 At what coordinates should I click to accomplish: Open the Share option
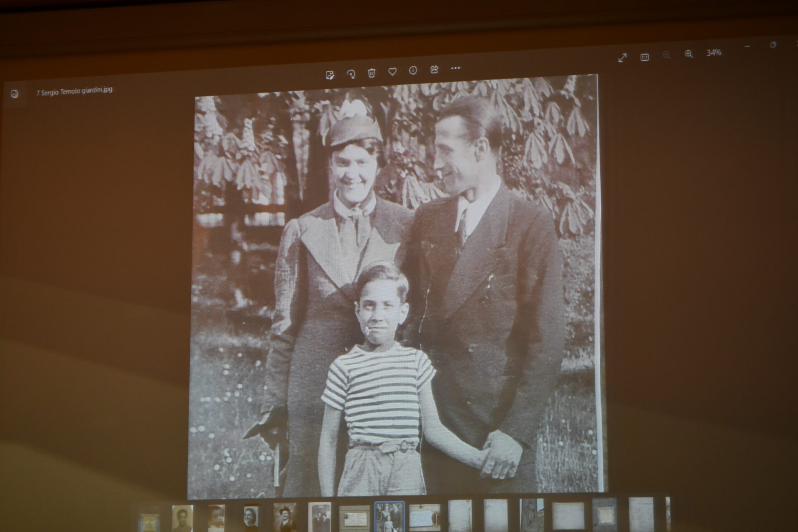click(434, 69)
